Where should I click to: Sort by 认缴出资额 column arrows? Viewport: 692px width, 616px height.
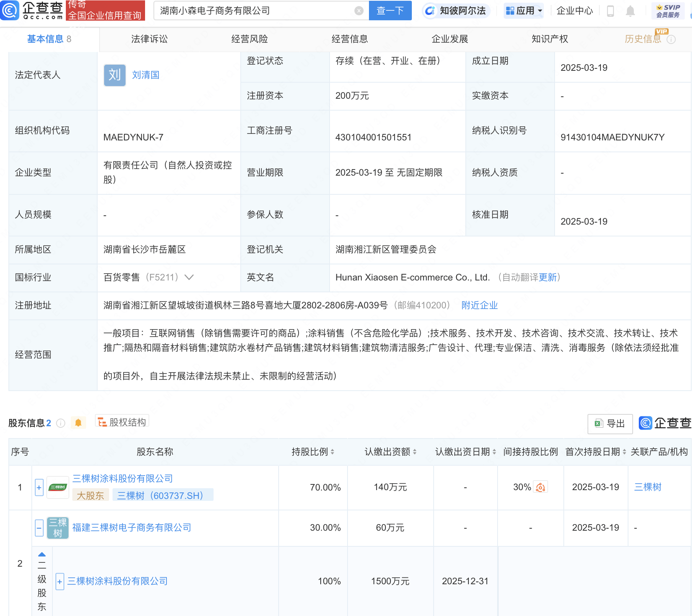pyautogui.click(x=415, y=452)
